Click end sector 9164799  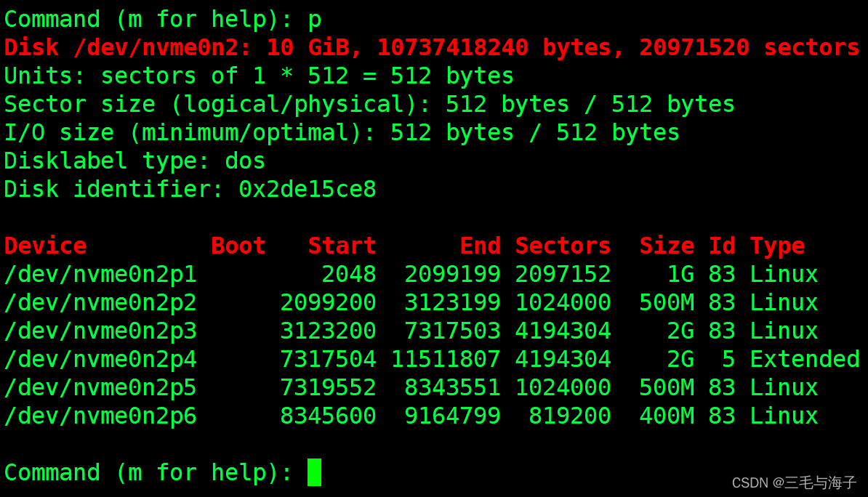tap(453, 415)
